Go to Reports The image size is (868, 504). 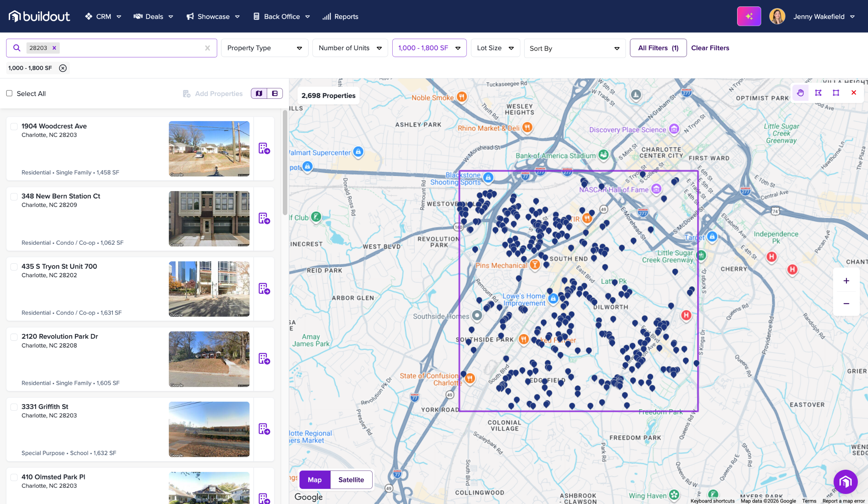point(340,17)
